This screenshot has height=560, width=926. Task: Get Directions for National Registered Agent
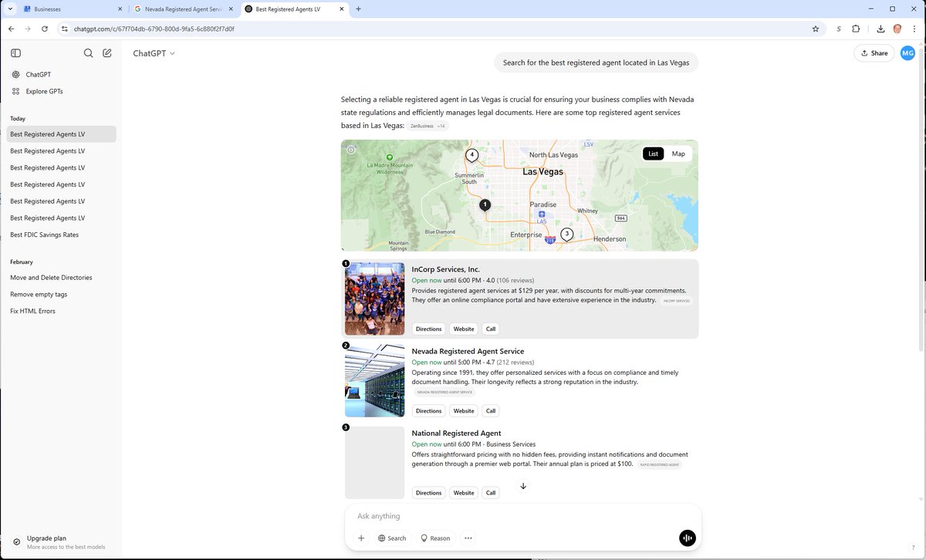pos(428,492)
